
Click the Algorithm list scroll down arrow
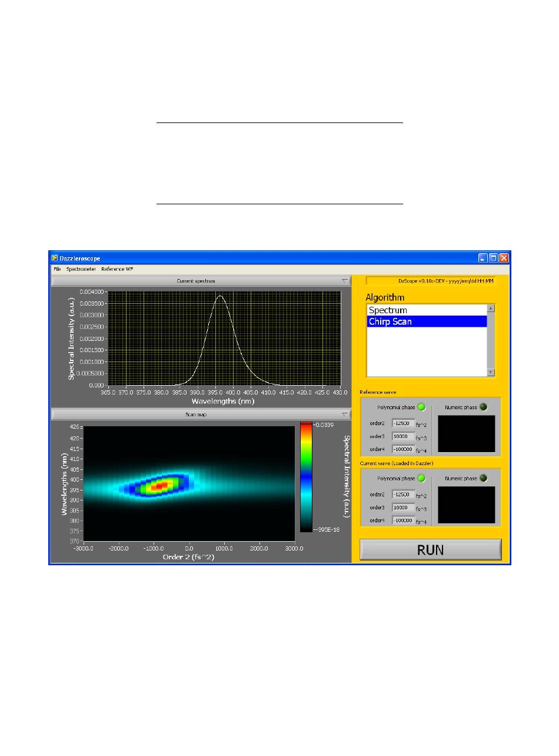pos(491,372)
